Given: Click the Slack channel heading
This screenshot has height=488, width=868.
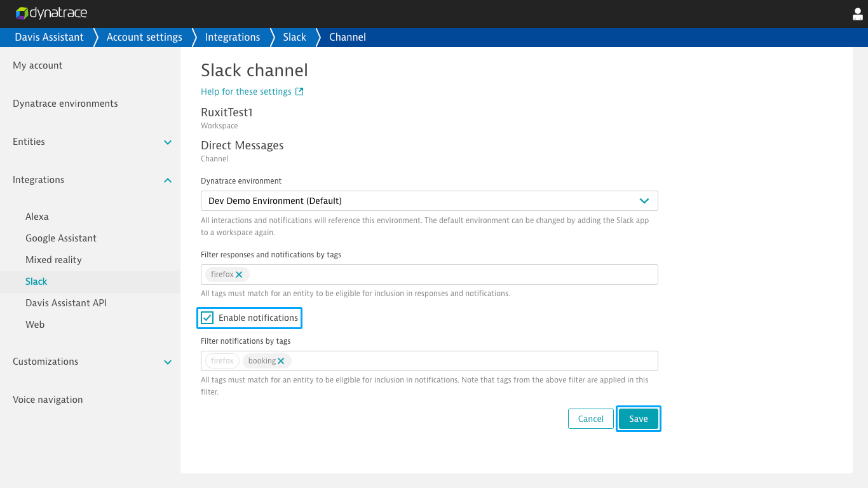Looking at the screenshot, I should tap(254, 70).
